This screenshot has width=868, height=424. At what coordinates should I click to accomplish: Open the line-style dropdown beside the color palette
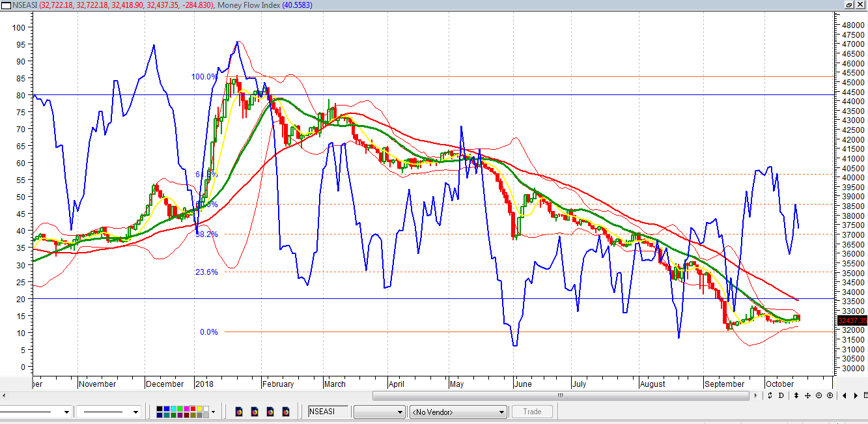click(x=109, y=412)
